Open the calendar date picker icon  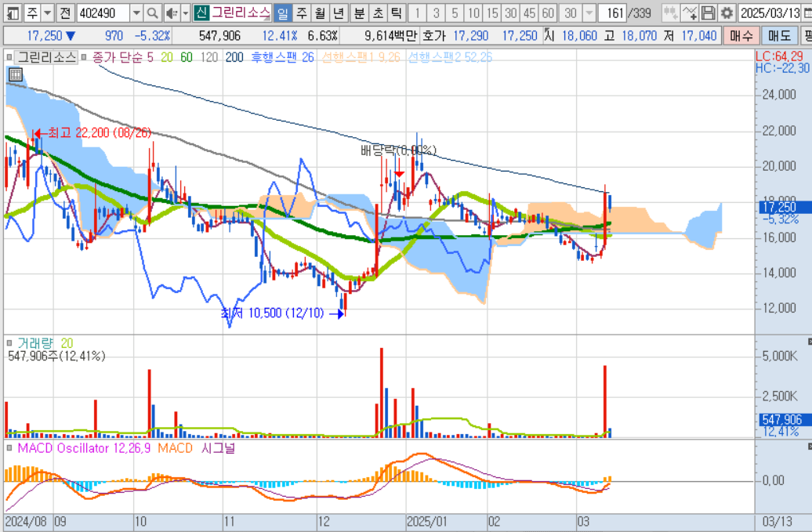click(807, 13)
